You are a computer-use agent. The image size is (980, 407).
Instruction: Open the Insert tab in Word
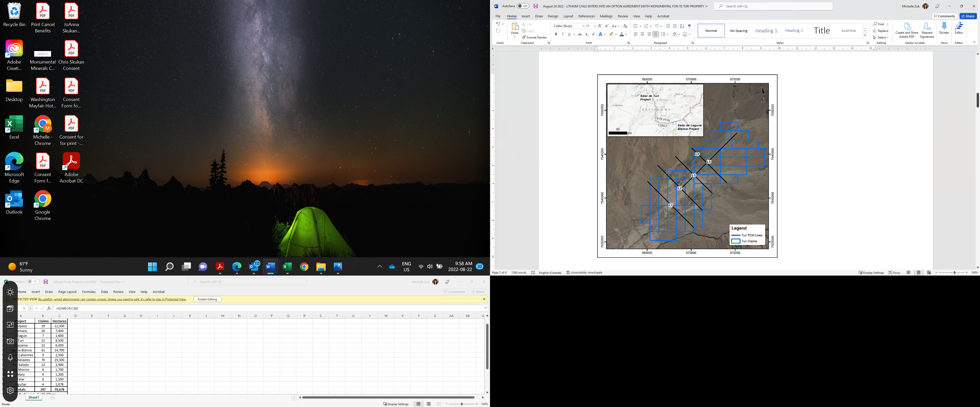(x=525, y=16)
